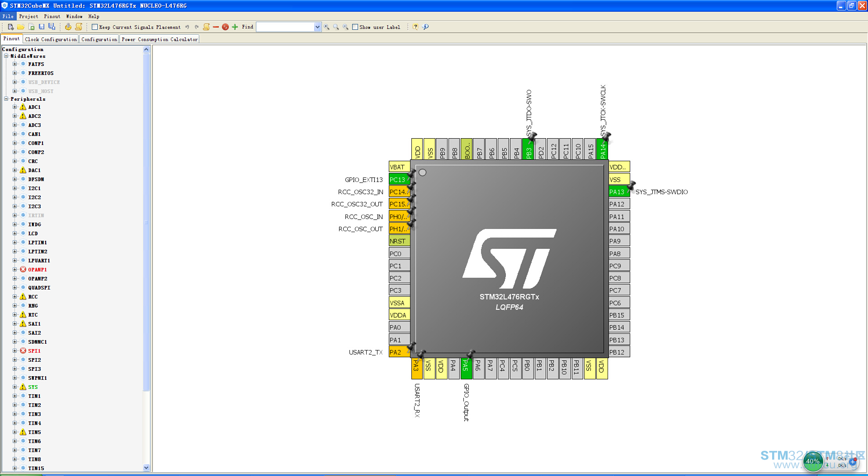
Task: Click the yellow question mark help icon
Action: coord(415,27)
